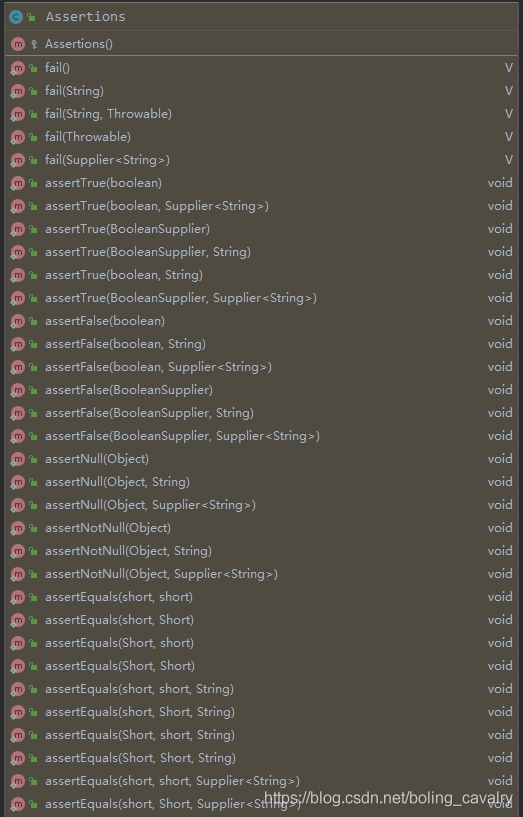523x817 pixels.
Task: Click void return type of assertNull(Object)
Action: (500, 459)
